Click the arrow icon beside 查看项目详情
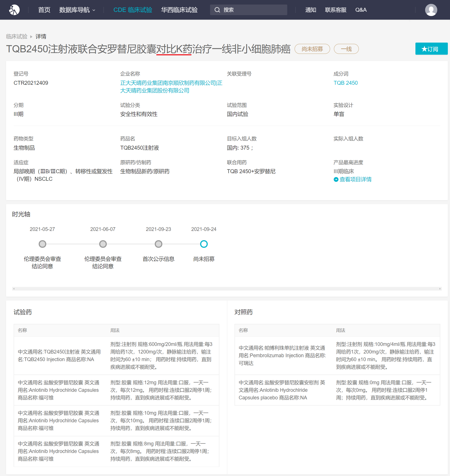This screenshot has width=450, height=476. (x=336, y=179)
